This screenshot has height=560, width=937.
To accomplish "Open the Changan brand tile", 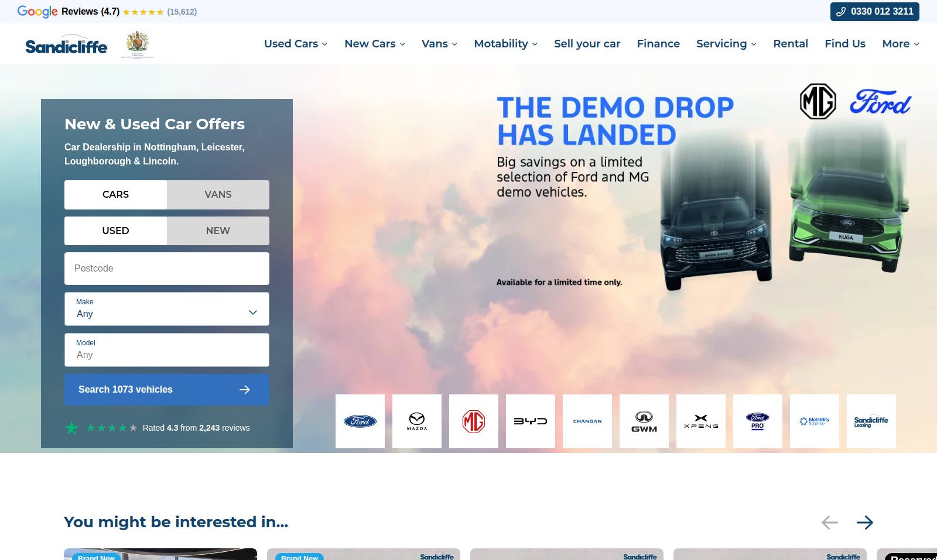I will tap(587, 421).
